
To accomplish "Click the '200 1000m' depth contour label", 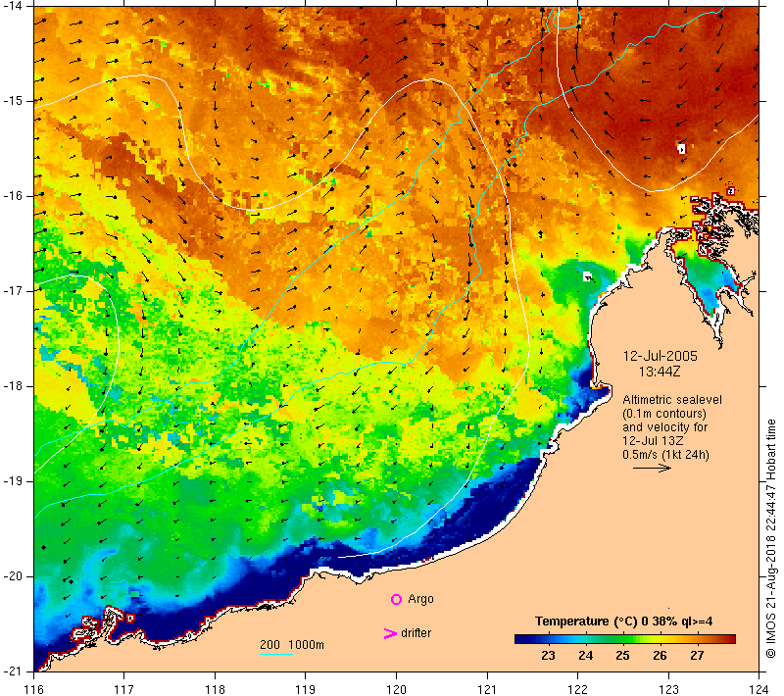I will tap(292, 644).
